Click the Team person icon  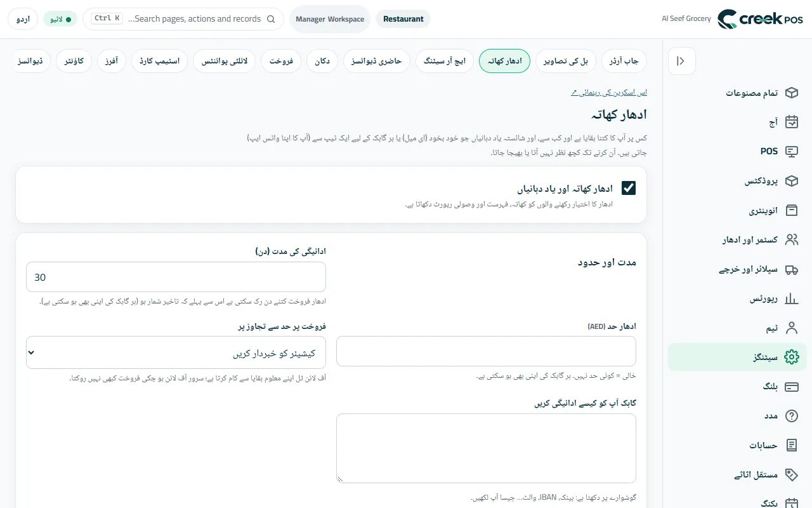[791, 328]
